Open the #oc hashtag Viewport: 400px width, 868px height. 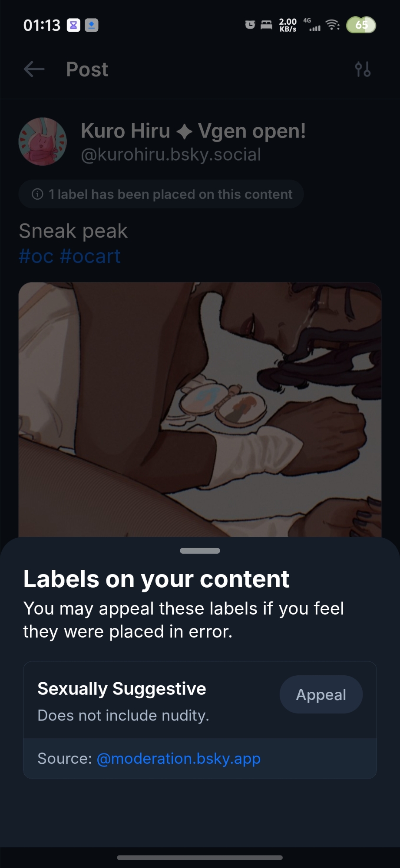click(x=36, y=256)
